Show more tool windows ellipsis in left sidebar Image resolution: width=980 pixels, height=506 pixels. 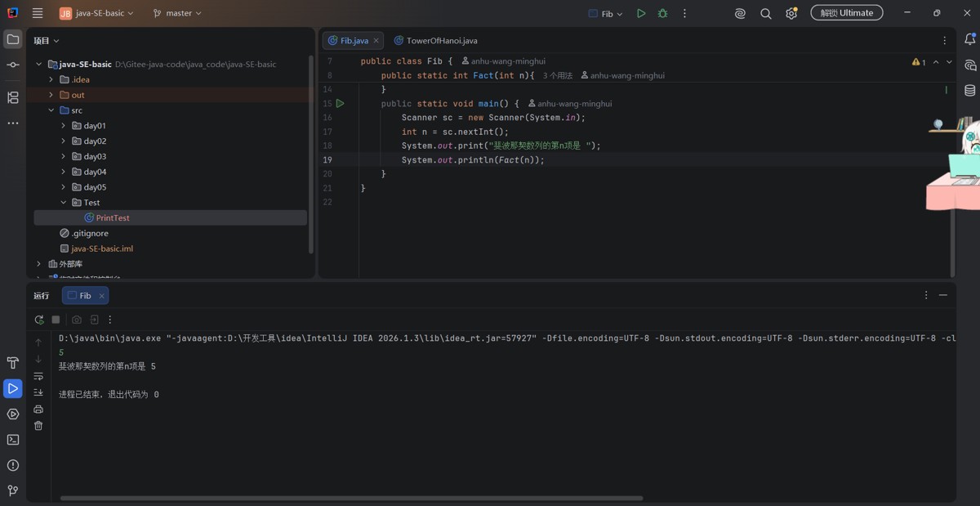click(13, 123)
